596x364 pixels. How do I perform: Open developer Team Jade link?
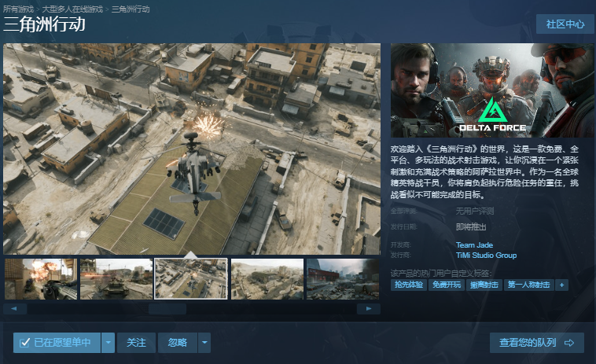pyautogui.click(x=474, y=245)
